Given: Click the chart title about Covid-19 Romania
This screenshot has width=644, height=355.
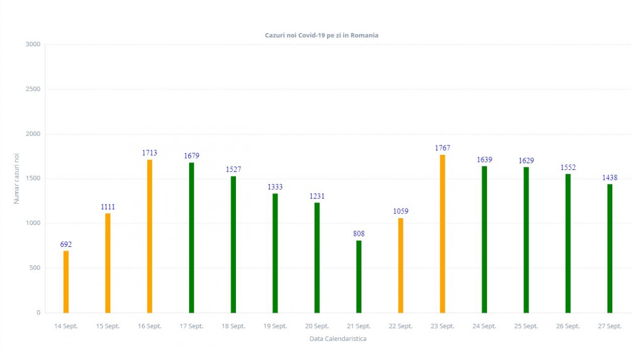Looking at the screenshot, I should point(321,35).
